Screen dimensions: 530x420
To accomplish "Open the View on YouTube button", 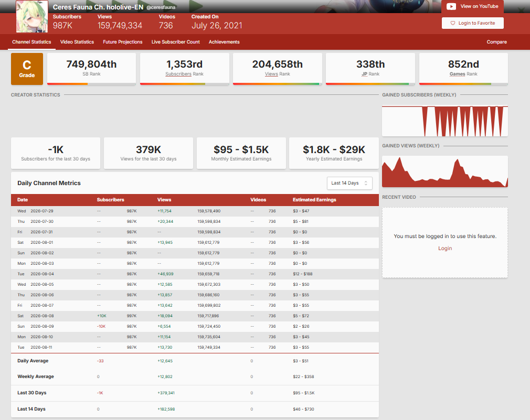I will pos(472,6).
